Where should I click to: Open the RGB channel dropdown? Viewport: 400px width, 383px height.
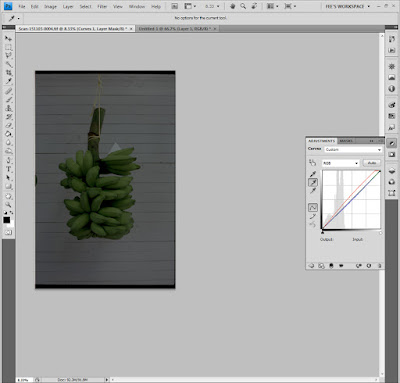tap(340, 163)
